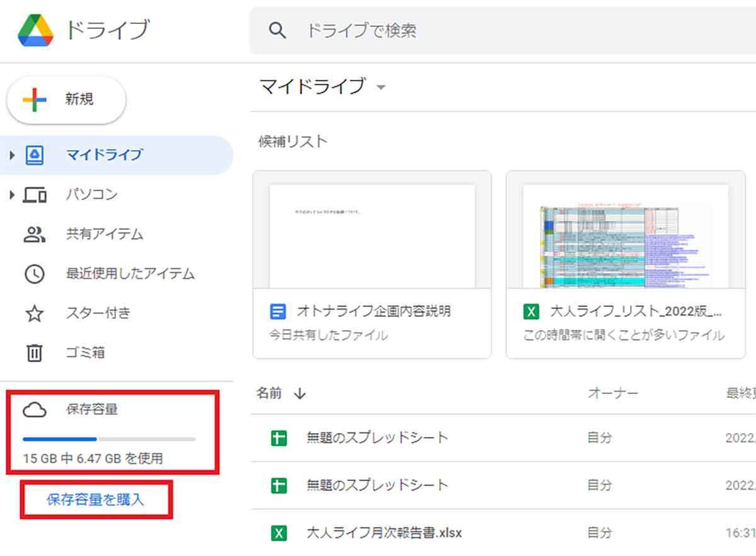
Task: Click the star icon for スター付き
Action: pos(35,314)
